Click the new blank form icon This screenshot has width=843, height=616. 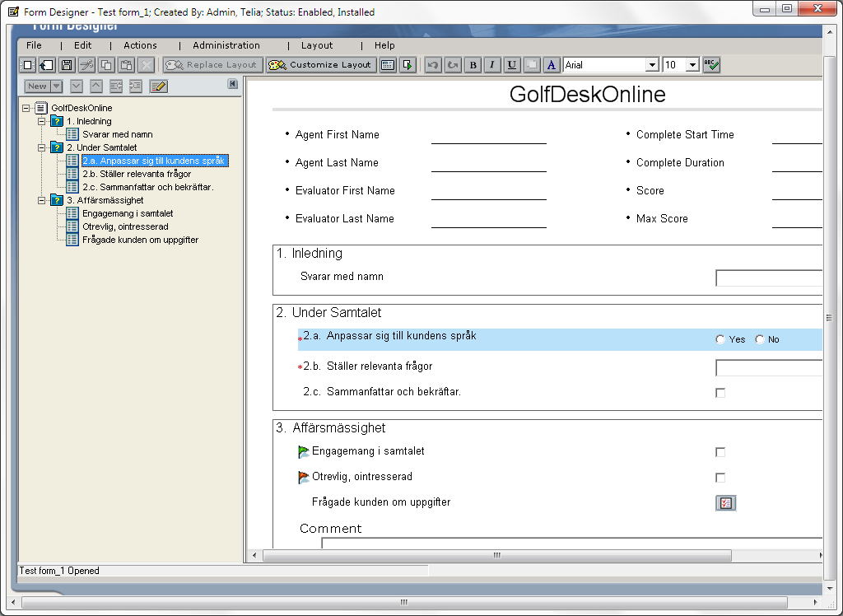pos(27,65)
